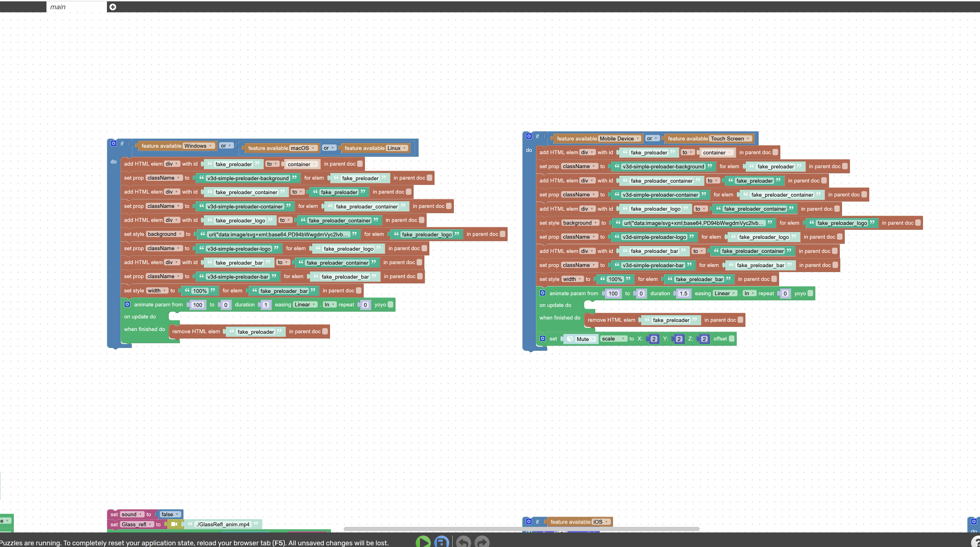Save puzzles with the disk icon
This screenshot has width=980, height=547.
click(442, 542)
